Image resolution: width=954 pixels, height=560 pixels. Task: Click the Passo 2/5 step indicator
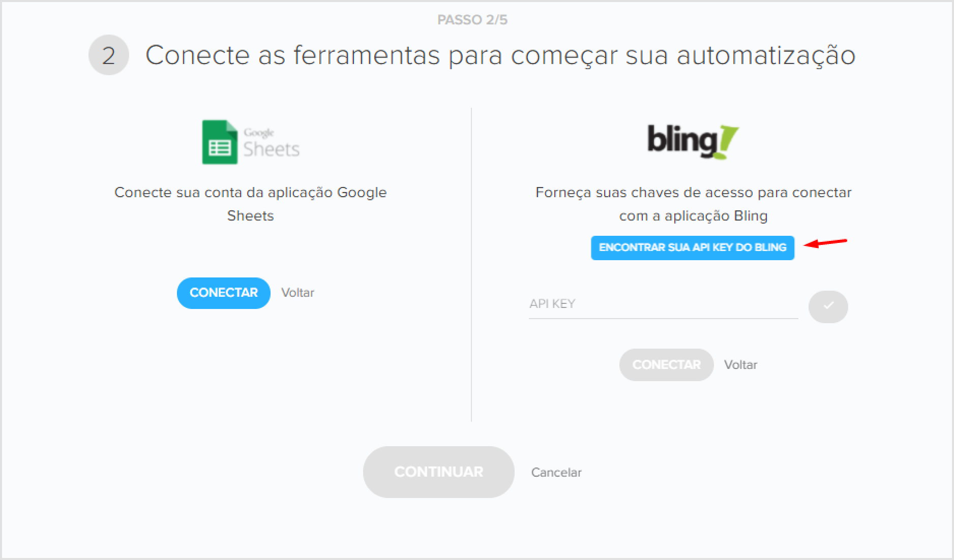click(x=472, y=20)
